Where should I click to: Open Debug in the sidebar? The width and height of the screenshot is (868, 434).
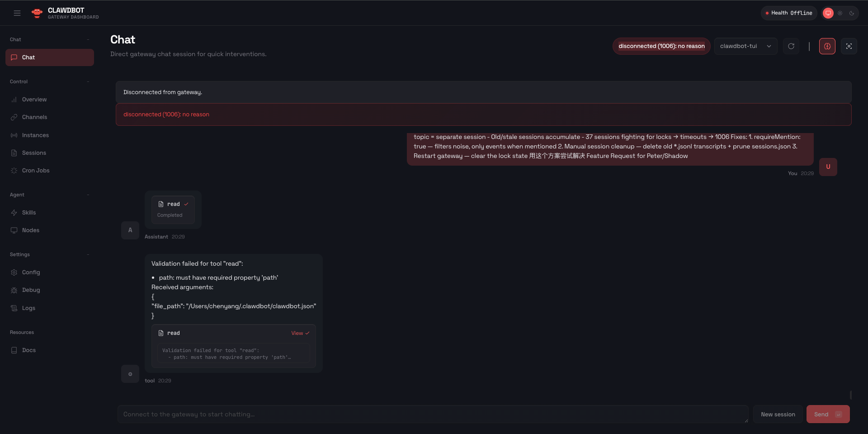pyautogui.click(x=31, y=290)
